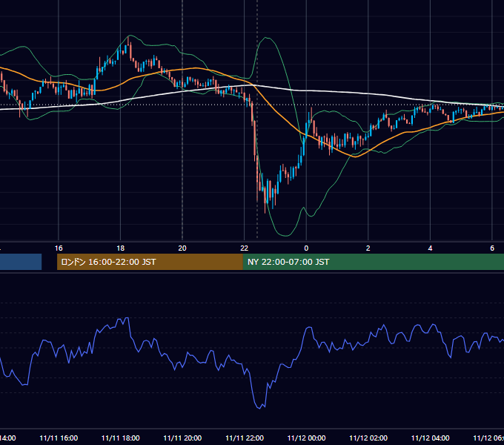
Task: Select the ロンドン 16:00-22:00 JST session bar
Action: pos(150,262)
